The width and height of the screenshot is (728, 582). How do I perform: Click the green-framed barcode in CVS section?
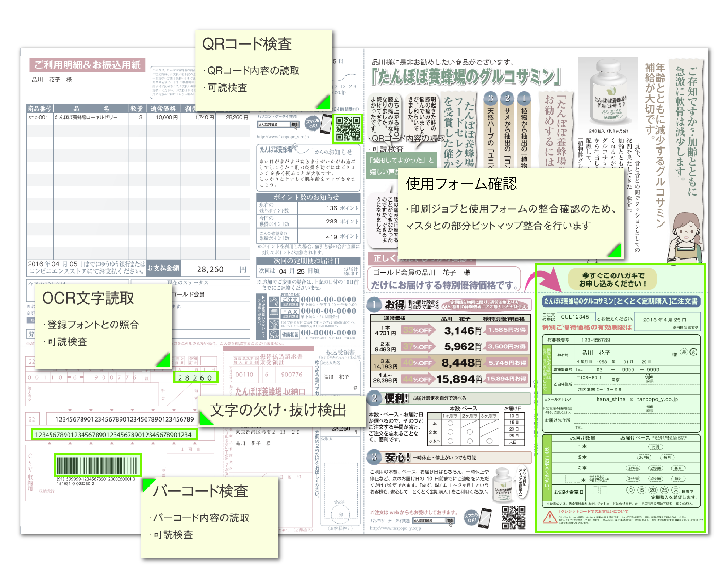[98, 465]
